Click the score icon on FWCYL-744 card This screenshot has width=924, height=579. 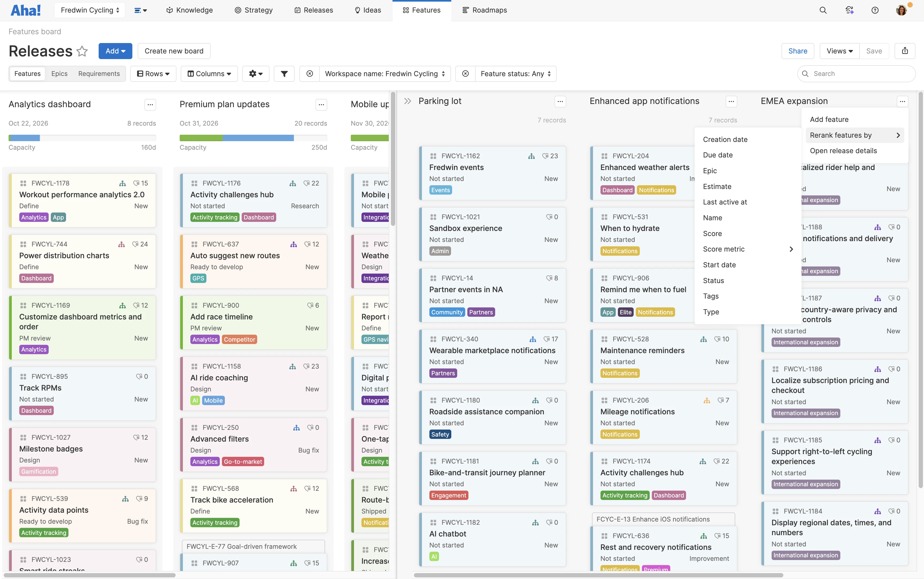pyautogui.click(x=136, y=244)
